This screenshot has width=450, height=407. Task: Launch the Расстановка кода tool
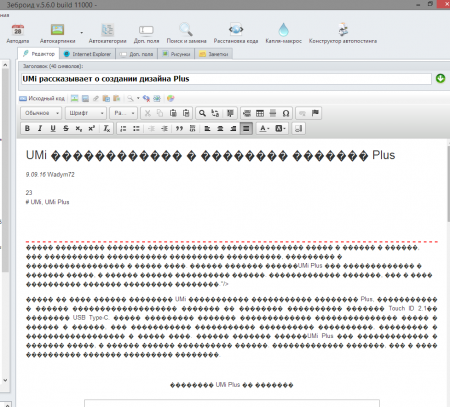pyautogui.click(x=236, y=34)
